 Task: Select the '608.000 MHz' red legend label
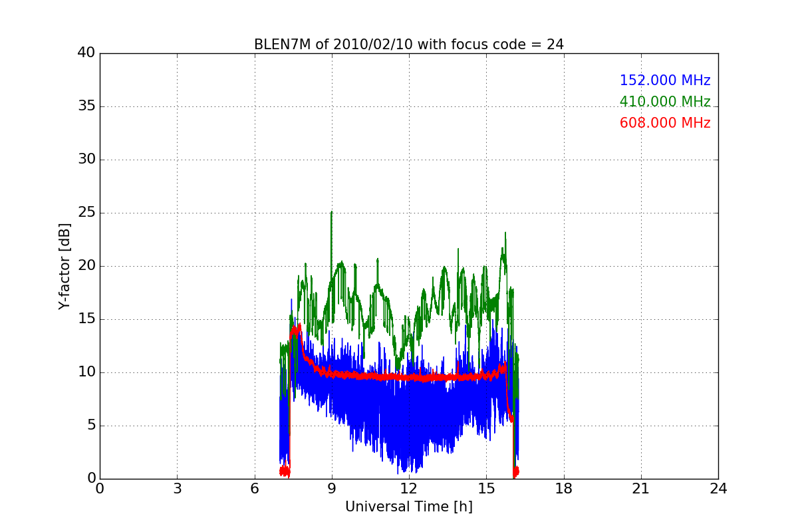(x=665, y=123)
